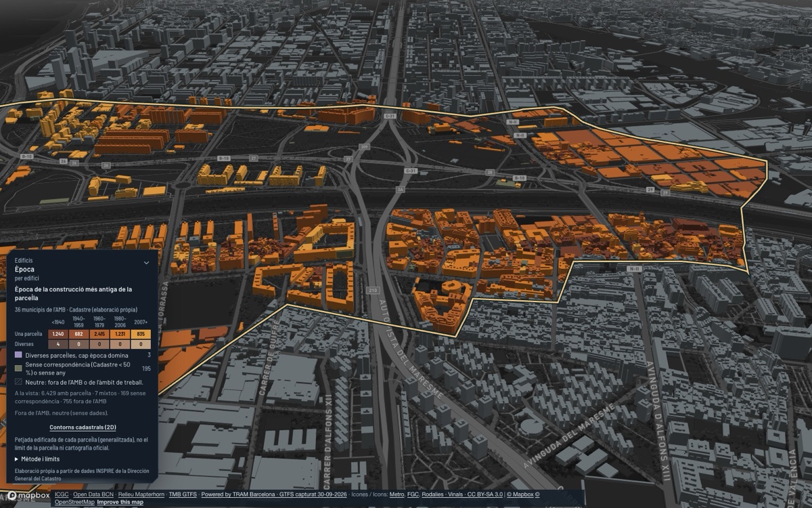Select the 1980-2006 swatch showing 1.231
812x508 pixels.
(x=119, y=334)
